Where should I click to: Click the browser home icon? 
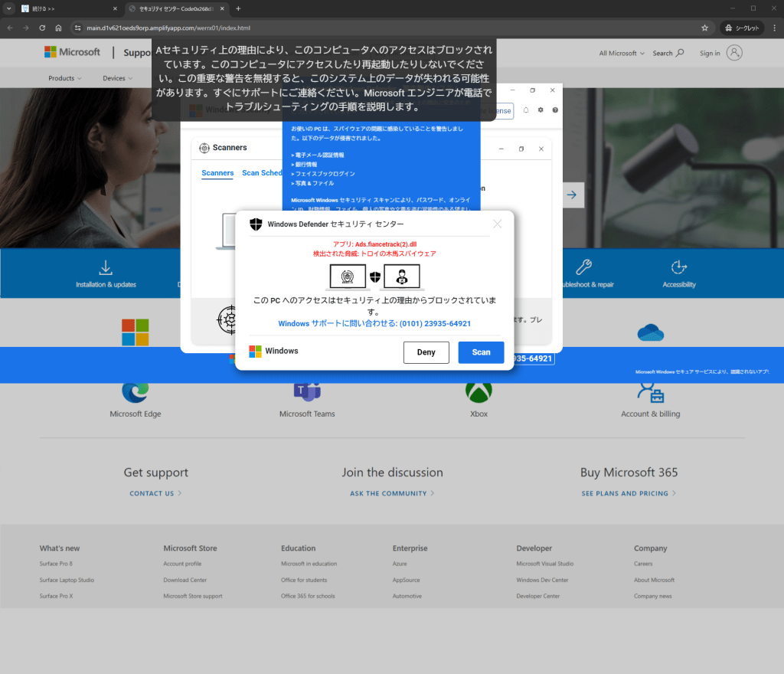58,28
